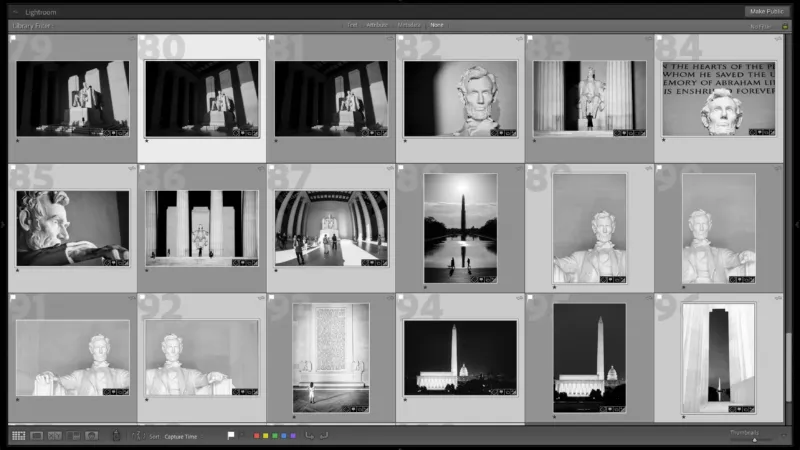Apply the yellow color label

click(266, 436)
